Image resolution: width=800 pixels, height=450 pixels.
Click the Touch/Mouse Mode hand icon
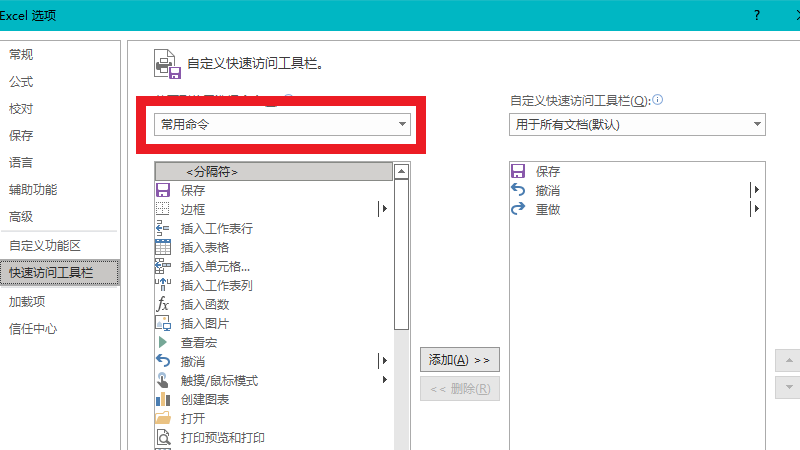(163, 380)
